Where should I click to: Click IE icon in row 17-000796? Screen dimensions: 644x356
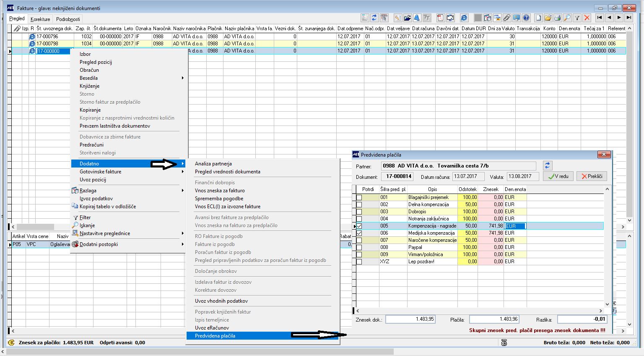[32, 37]
